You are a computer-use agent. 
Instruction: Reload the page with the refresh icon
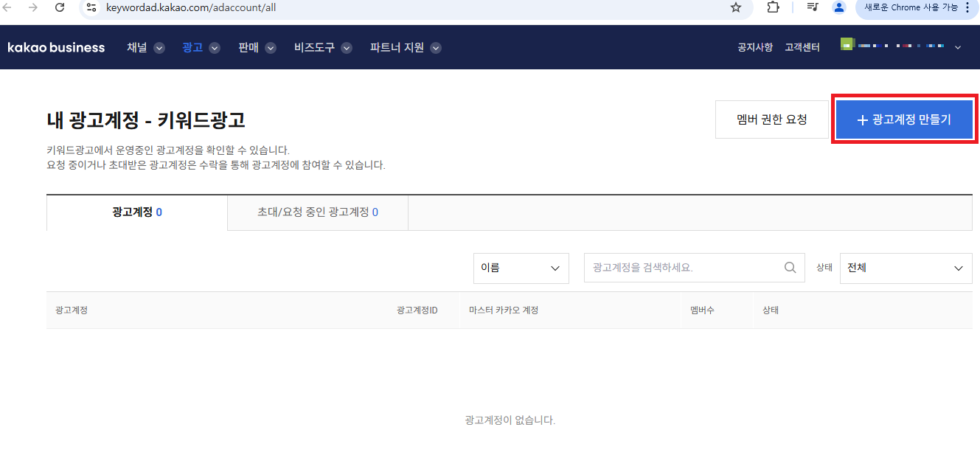click(59, 7)
